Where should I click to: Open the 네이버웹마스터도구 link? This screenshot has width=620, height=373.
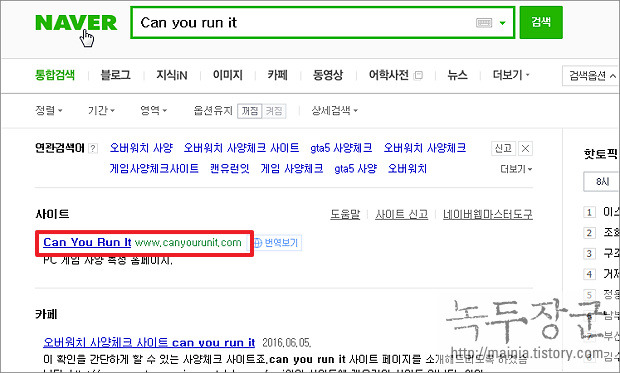488,214
